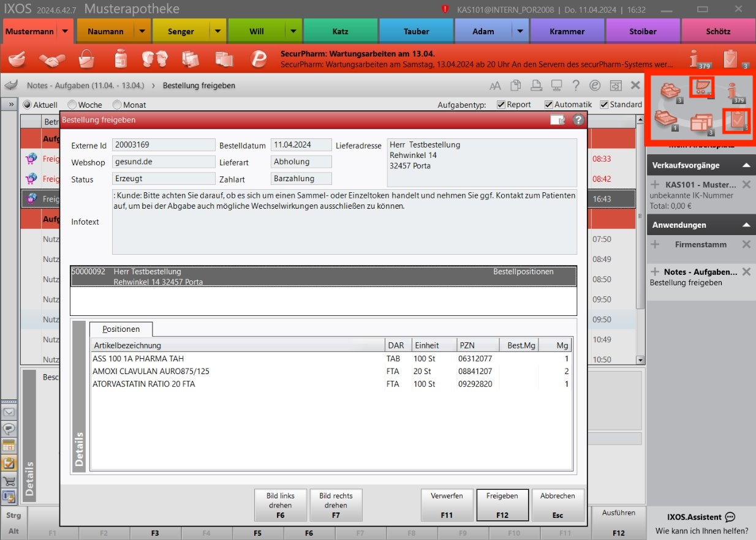This screenshot has width=756, height=540.
Task: Click the medicine bottle icon in toolbar
Action: click(x=121, y=59)
